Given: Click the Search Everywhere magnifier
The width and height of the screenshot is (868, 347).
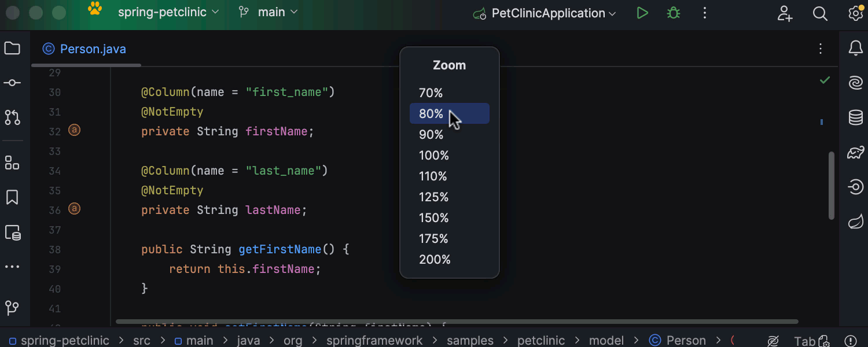Looking at the screenshot, I should tap(820, 13).
